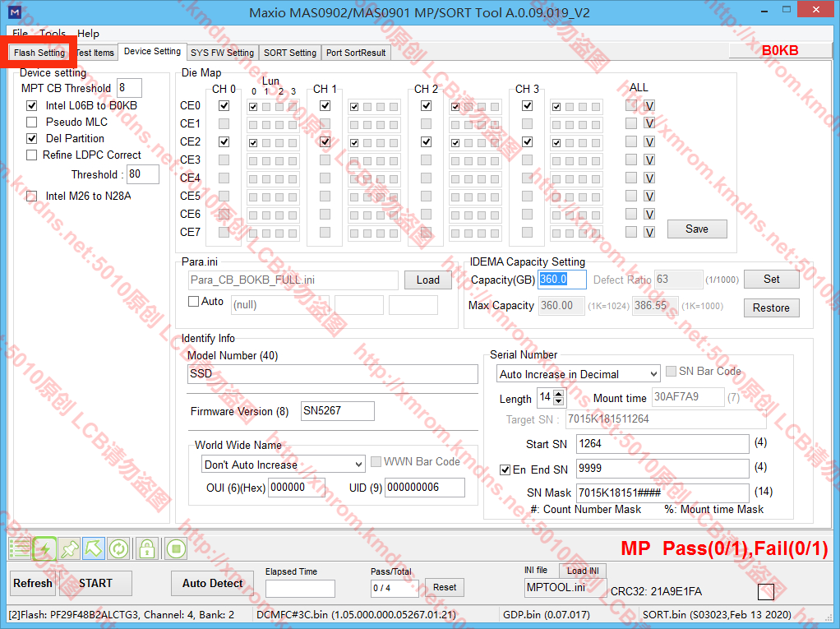This screenshot has width=840, height=629.
Task: Click the green stop square icon
Action: (x=174, y=548)
